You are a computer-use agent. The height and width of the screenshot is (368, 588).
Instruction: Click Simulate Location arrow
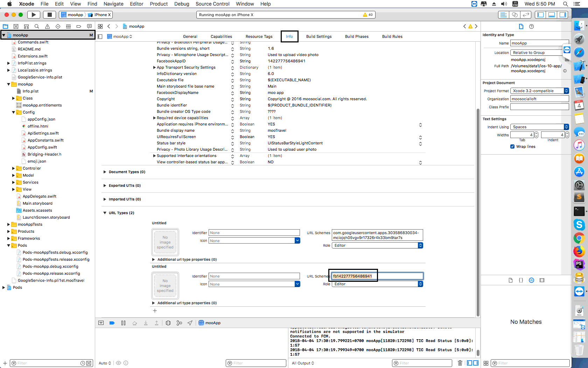pyautogui.click(x=190, y=323)
